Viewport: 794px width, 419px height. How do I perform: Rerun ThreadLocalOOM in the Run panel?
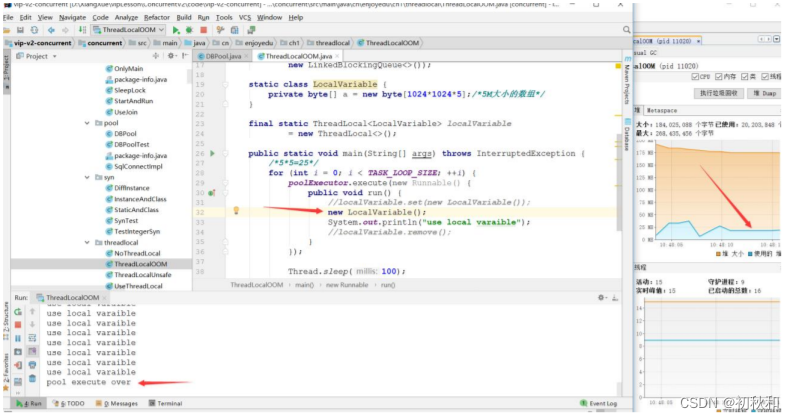coord(18,312)
